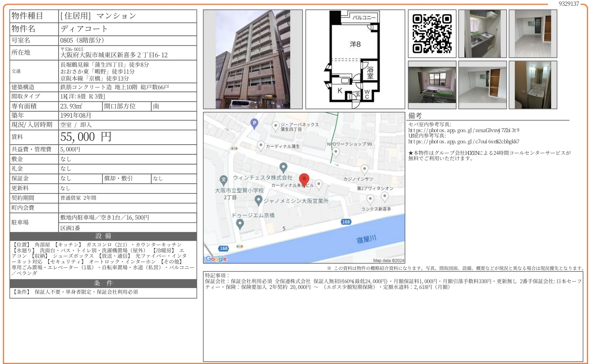Click the NPOワークショップ'99 map marker
592x364 pixels.
tap(336, 152)
